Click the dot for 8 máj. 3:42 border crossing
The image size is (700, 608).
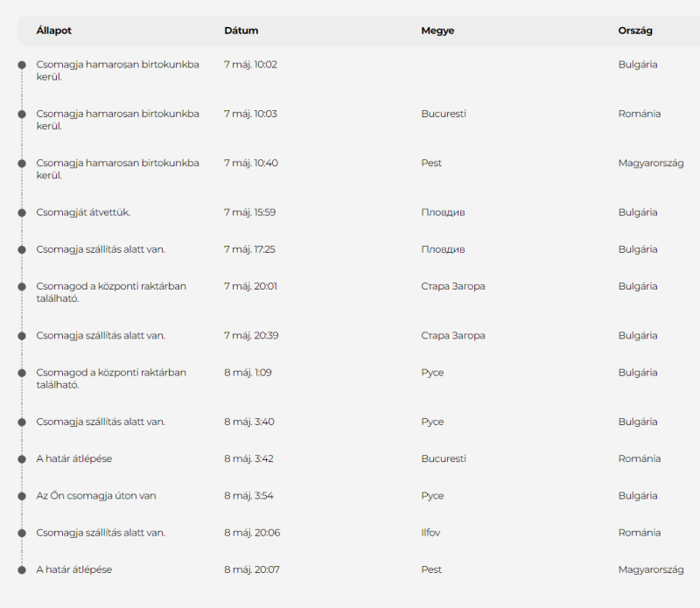22,458
